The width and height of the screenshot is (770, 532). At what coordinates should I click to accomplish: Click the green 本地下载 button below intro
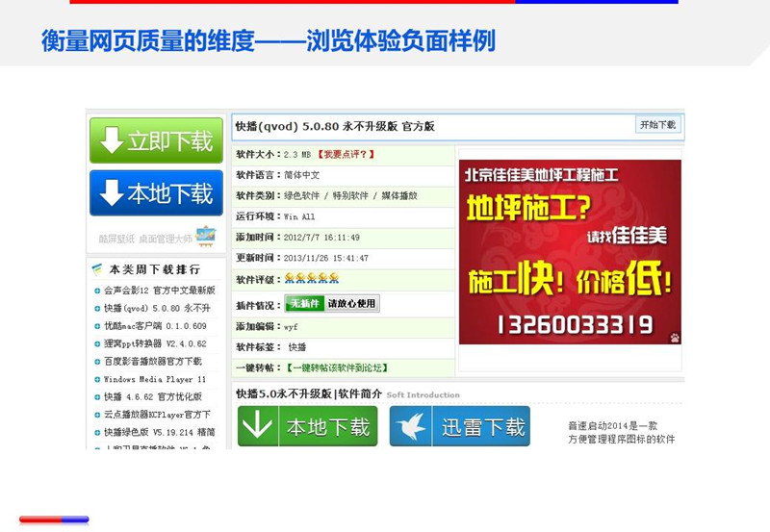(x=308, y=426)
